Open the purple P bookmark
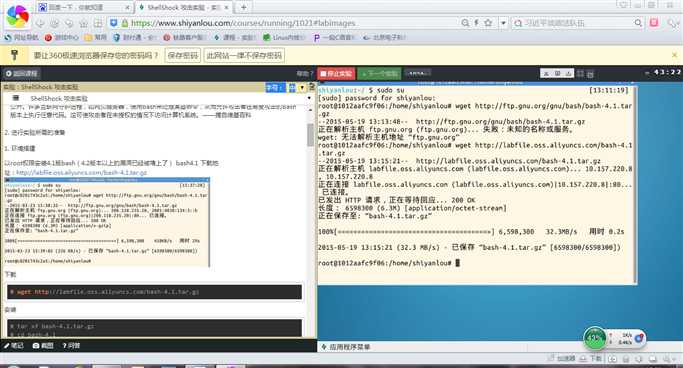This screenshot has width=683, height=368. pos(334,37)
